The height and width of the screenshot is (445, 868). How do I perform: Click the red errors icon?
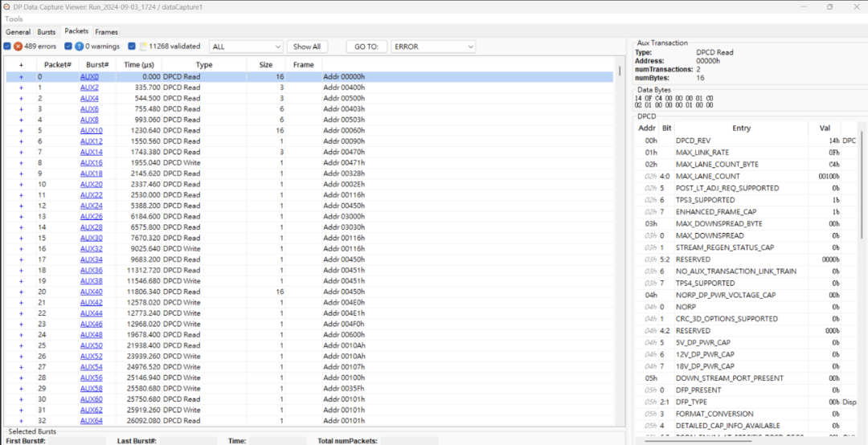(18, 47)
